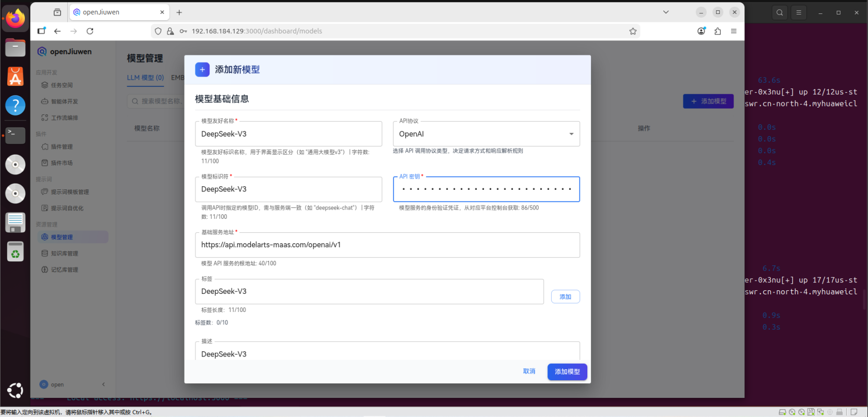The image size is (868, 417).
Task: Click the Firefox reload page icon
Action: point(90,31)
